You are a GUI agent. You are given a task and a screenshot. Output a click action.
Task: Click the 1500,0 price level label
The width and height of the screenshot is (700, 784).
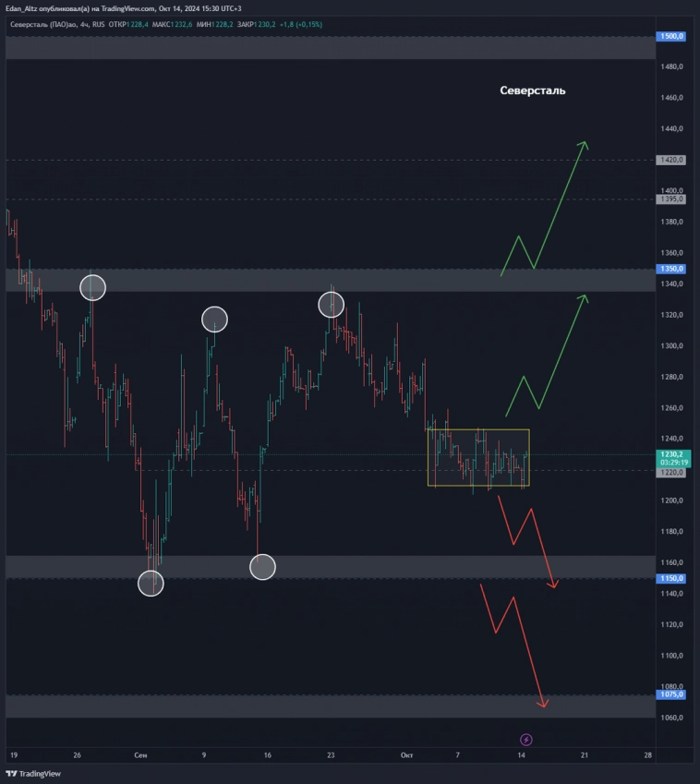click(670, 36)
